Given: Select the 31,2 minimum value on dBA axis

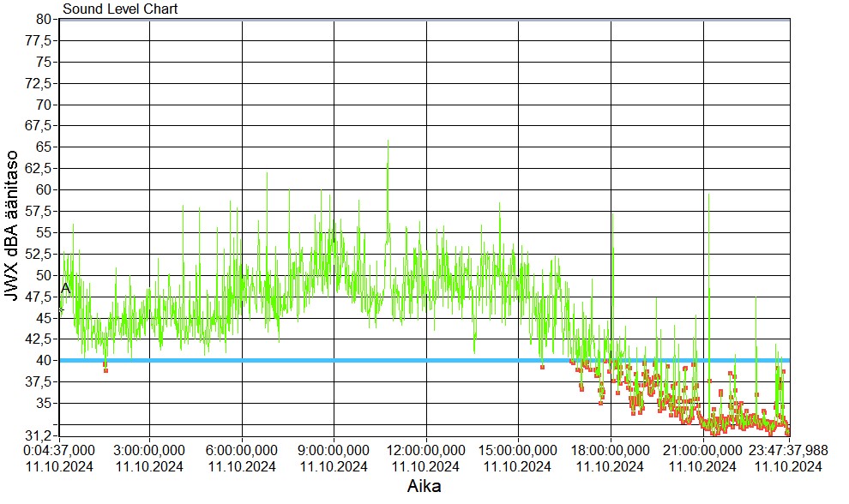Looking at the screenshot, I should point(41,435).
